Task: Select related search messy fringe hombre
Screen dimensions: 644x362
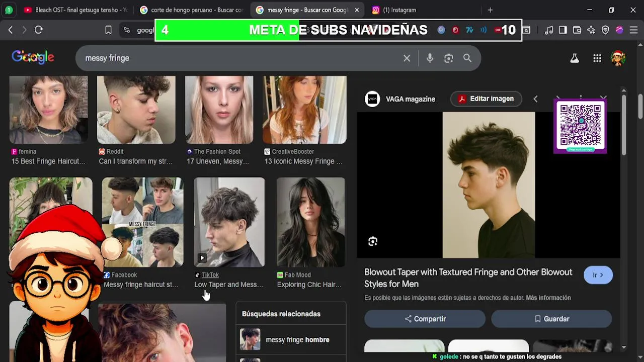Action: click(291, 340)
